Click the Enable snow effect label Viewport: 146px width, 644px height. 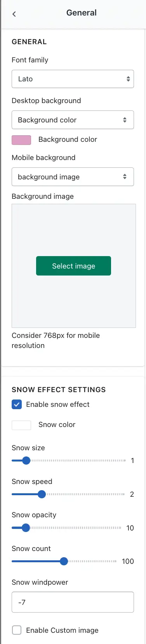click(x=58, y=405)
